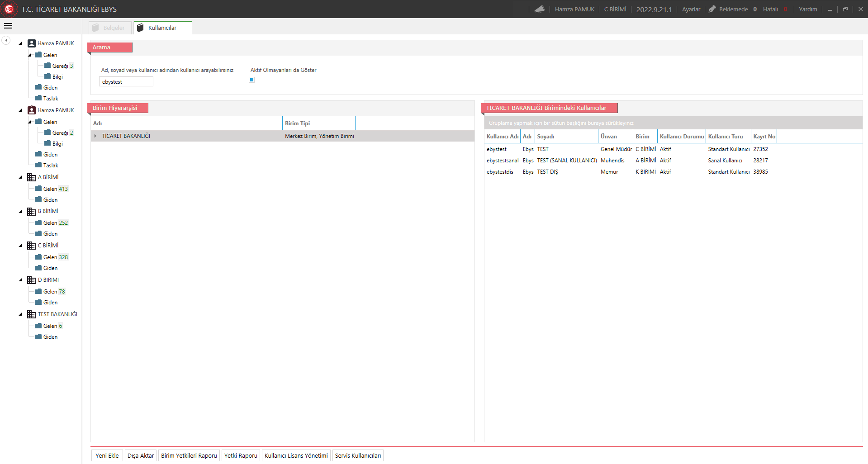Image resolution: width=868 pixels, height=464 pixels.
Task: Collapse the A BİRİMİ tree node
Action: click(x=20, y=177)
